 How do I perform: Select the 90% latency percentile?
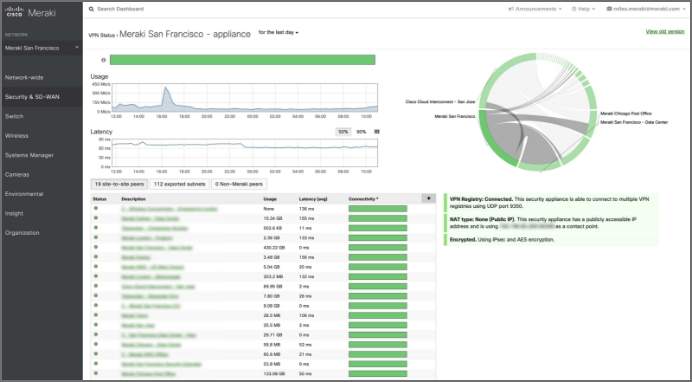pos(361,131)
